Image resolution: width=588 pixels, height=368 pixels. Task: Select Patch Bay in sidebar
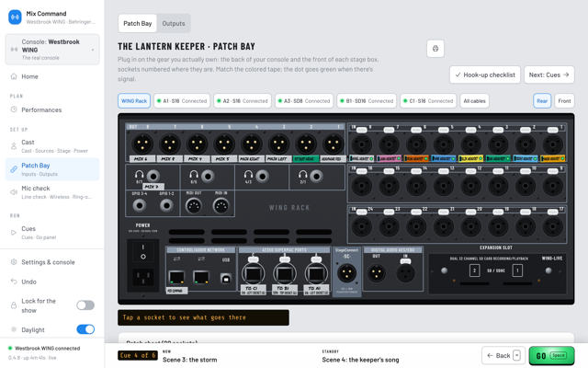click(52, 169)
